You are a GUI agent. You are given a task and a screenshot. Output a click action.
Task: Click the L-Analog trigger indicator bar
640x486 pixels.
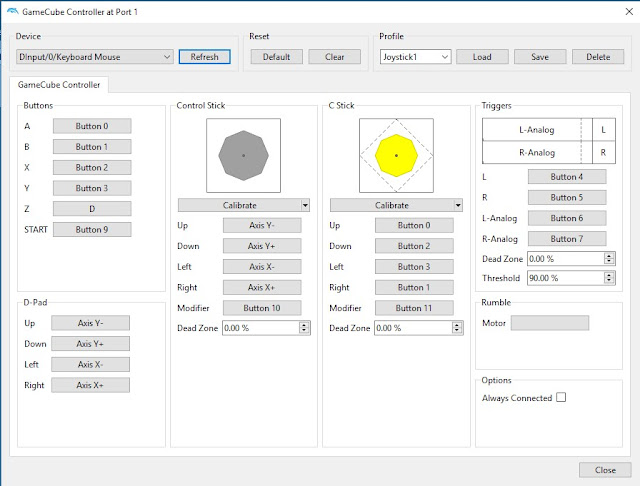coord(537,130)
